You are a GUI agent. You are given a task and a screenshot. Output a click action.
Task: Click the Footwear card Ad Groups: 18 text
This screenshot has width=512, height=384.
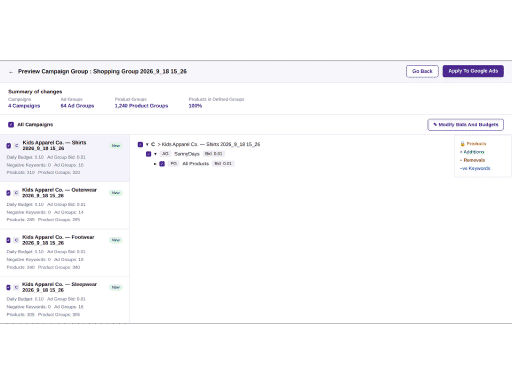pyautogui.click(x=69, y=259)
